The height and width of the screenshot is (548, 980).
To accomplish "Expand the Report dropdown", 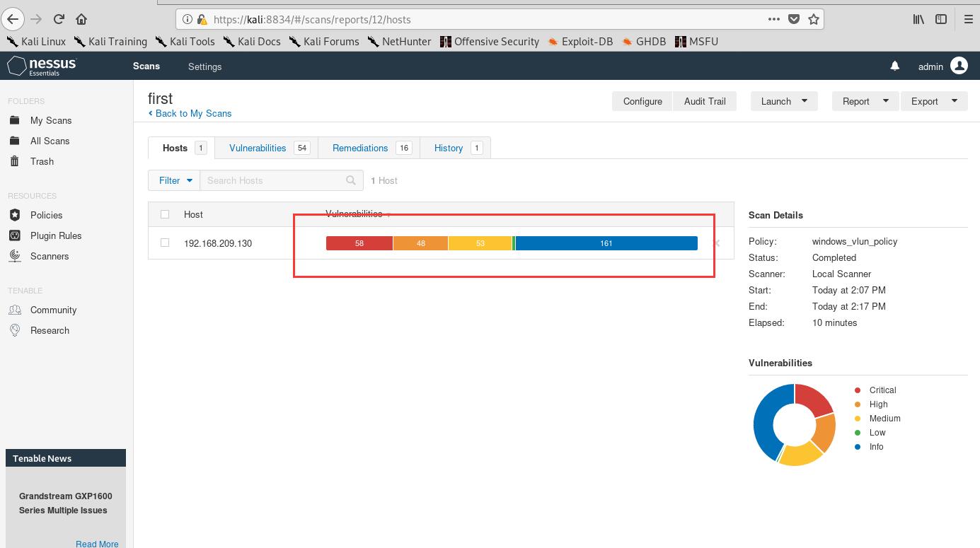I will (865, 101).
